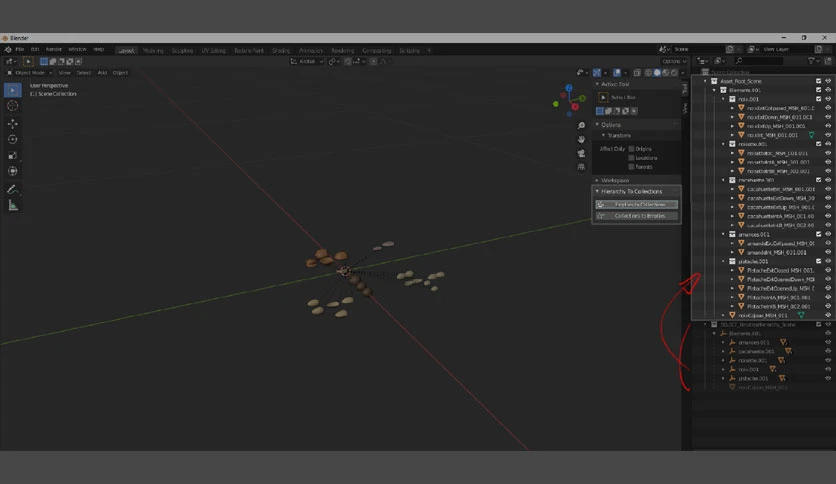Viewport: 836px width, 484px height.
Task: Open viewport Object menu
Action: point(120,72)
